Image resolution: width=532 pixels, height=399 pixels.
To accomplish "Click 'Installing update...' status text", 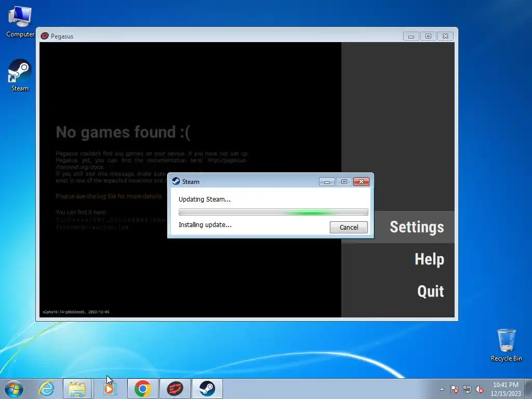I will point(205,225).
